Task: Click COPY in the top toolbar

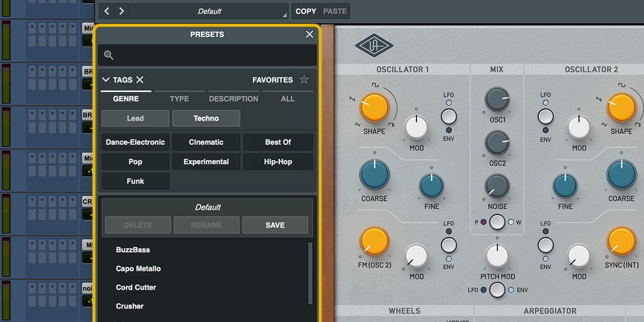Action: [x=305, y=11]
